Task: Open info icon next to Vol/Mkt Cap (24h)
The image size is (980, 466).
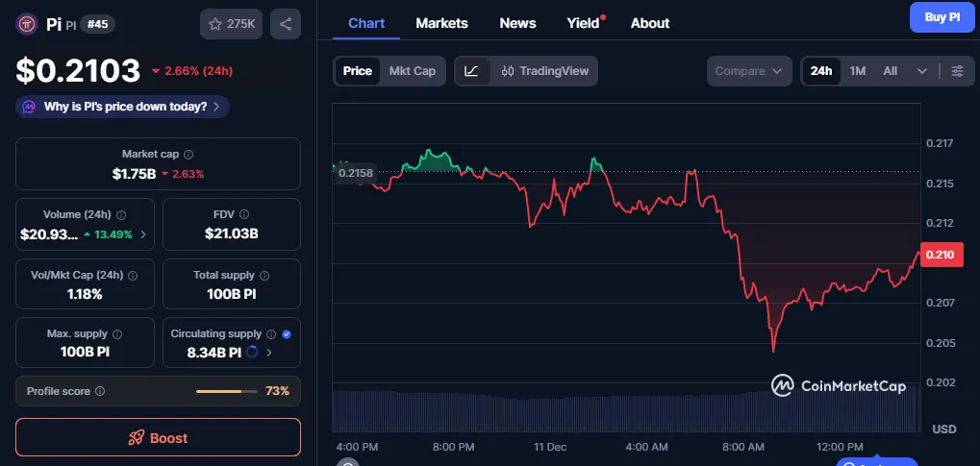Action: tap(133, 276)
